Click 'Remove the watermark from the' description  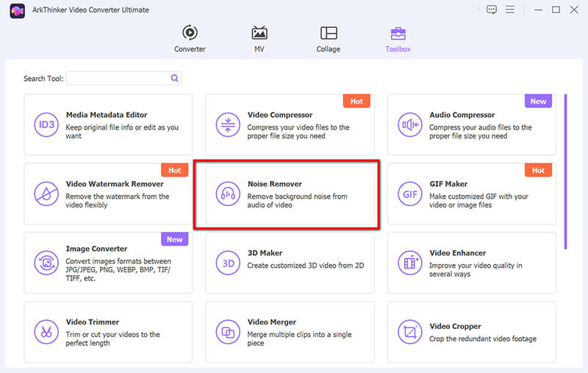pos(118,196)
